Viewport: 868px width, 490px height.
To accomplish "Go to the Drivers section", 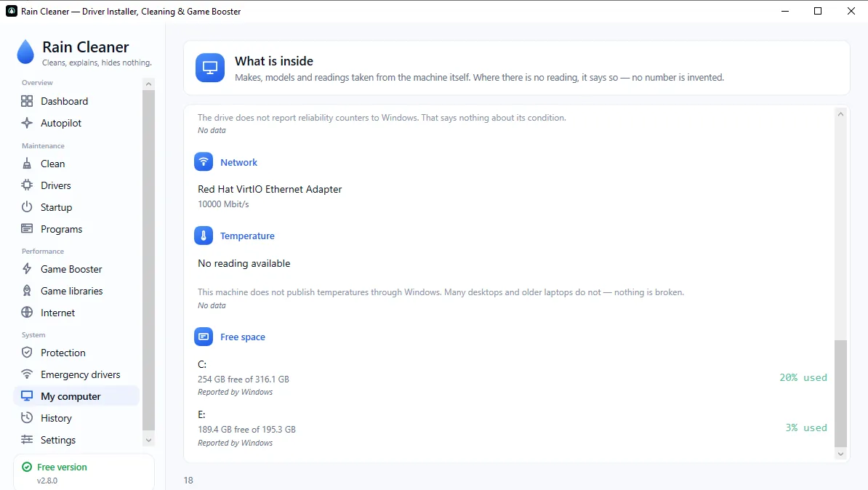I will [x=76, y=185].
